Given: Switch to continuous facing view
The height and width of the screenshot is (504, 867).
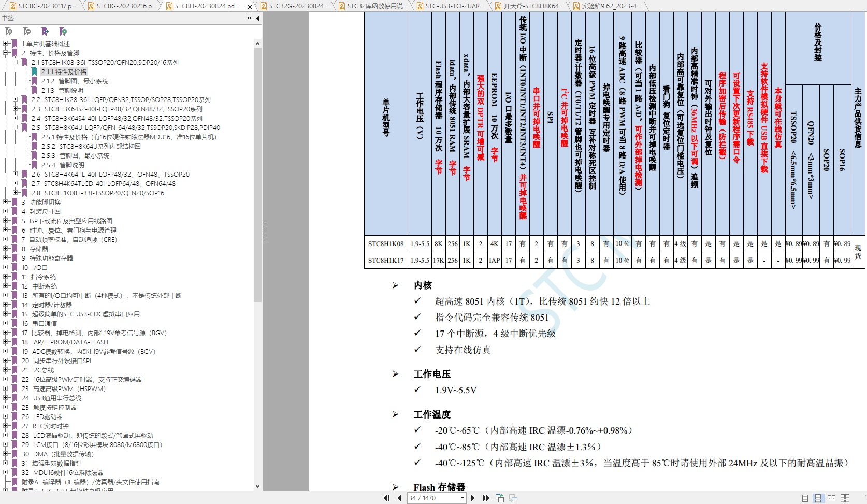Looking at the screenshot, I should point(845,498).
